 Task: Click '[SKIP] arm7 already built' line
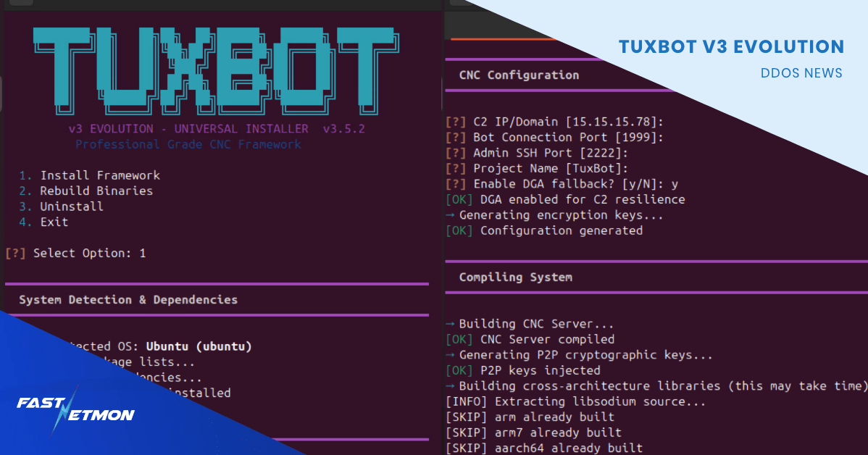(534, 433)
